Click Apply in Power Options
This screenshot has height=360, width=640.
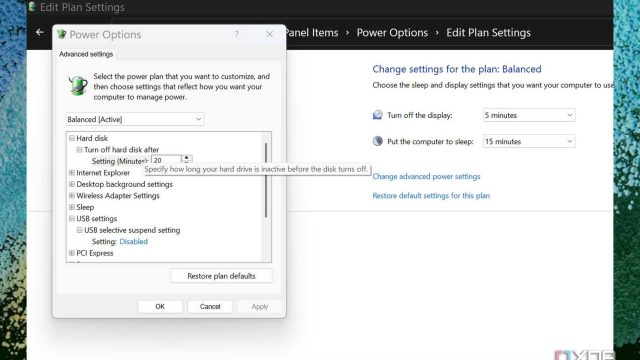click(260, 307)
